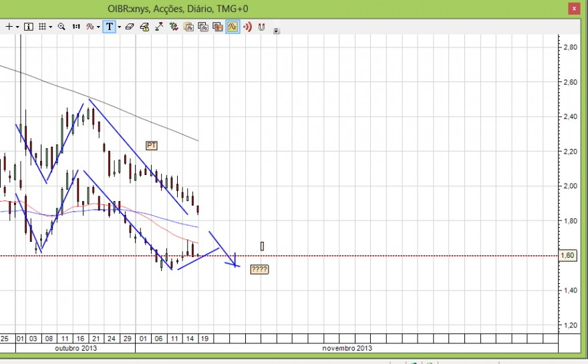
Task: Click the red sound alert icon
Action: (247, 27)
